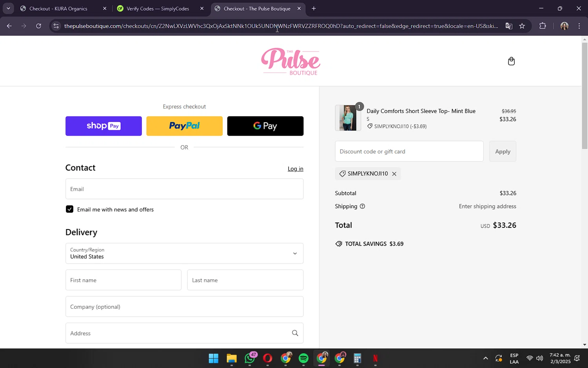Remove the SIMPLYKNOJI10 discount code tag

tap(394, 174)
